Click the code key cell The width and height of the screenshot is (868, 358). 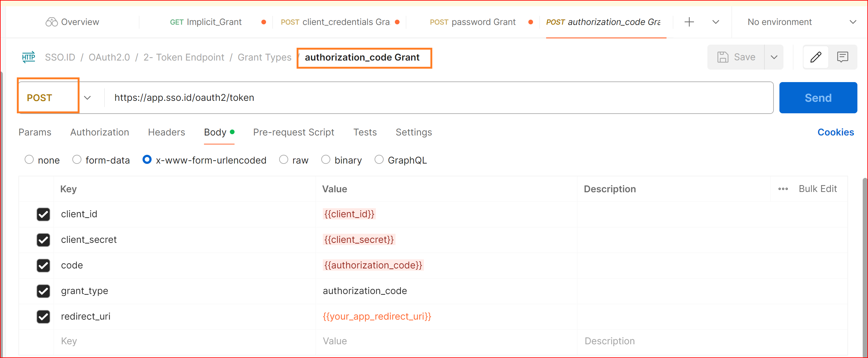tap(185, 266)
